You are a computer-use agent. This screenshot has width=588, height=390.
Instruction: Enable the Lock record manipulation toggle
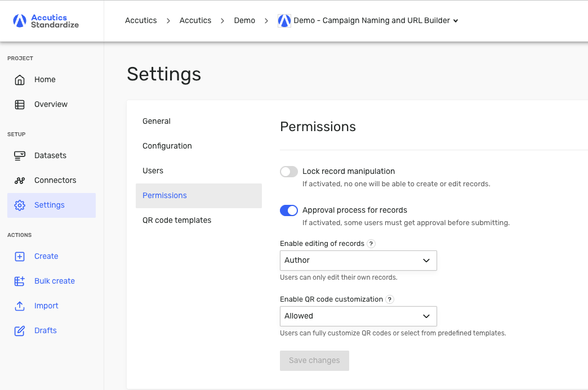point(289,172)
